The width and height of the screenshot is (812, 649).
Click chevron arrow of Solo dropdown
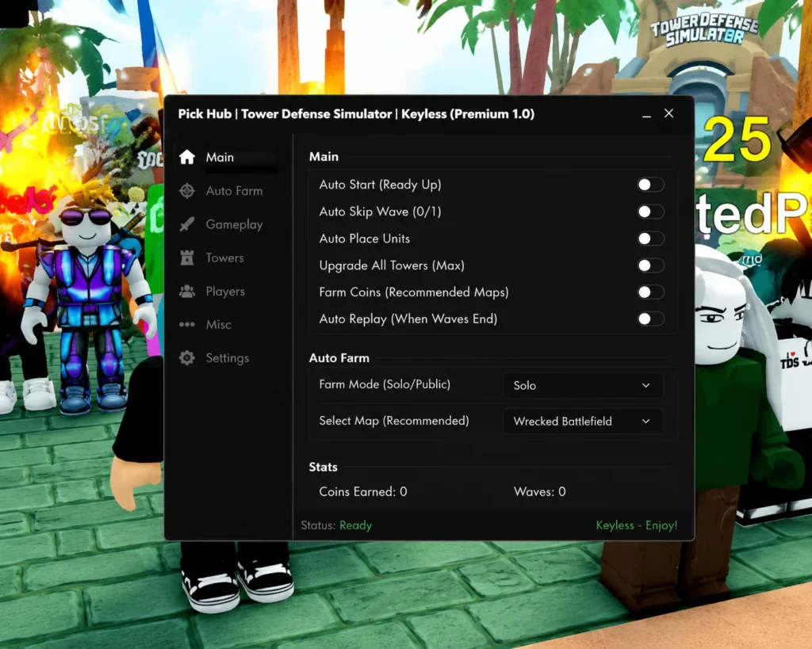point(645,386)
